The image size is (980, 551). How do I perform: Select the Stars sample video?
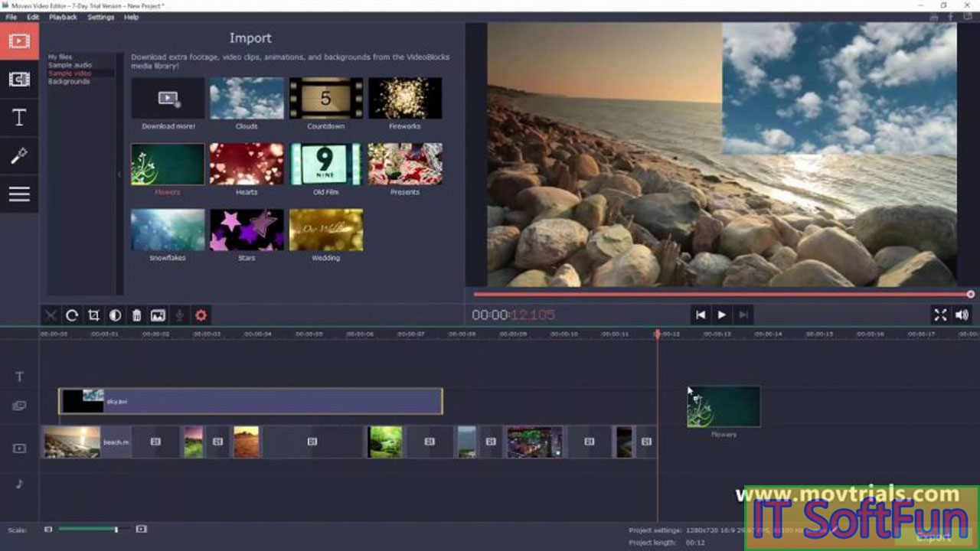(247, 230)
